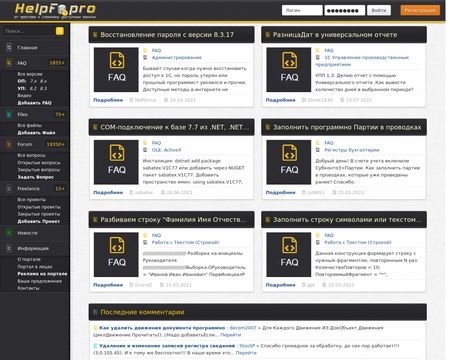The height and width of the screenshot is (360, 450).
Task: Click Подробнее on COM-подключение card
Action: [x=108, y=192]
